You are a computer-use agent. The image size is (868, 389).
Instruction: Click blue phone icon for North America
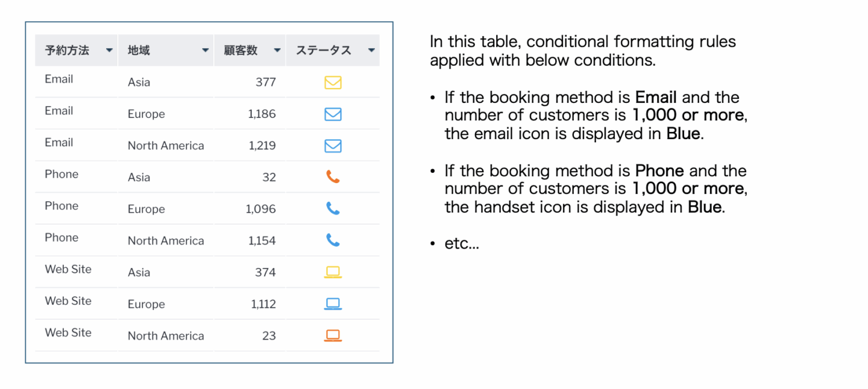[333, 240]
